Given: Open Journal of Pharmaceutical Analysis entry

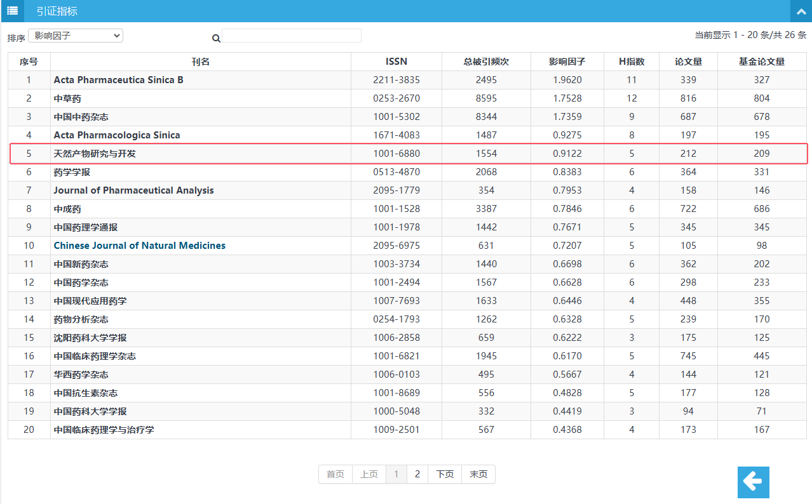Looking at the screenshot, I should tap(134, 190).
